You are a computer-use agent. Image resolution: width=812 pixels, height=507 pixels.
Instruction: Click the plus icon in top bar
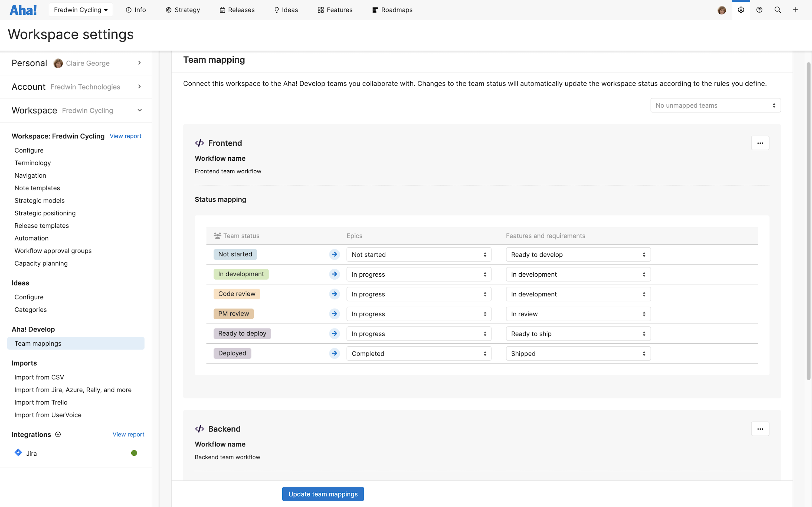tap(796, 10)
